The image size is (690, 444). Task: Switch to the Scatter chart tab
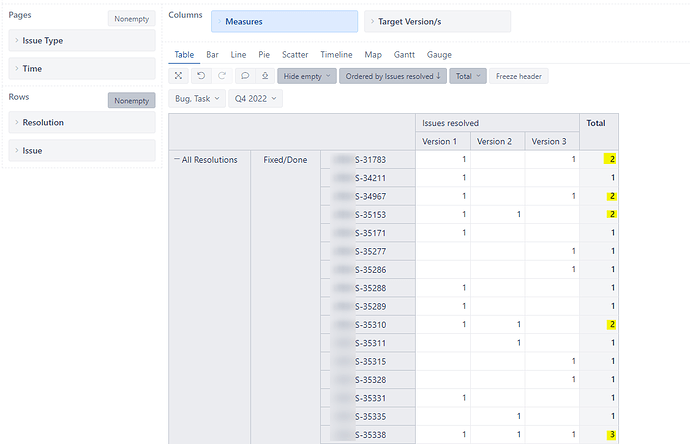pos(295,55)
